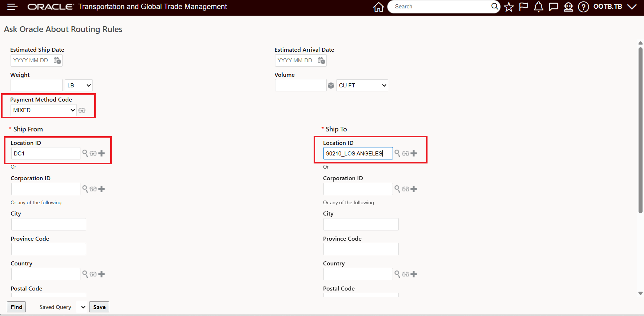Search Ship To Location ID magnifier
644x316 pixels.
[x=397, y=153]
